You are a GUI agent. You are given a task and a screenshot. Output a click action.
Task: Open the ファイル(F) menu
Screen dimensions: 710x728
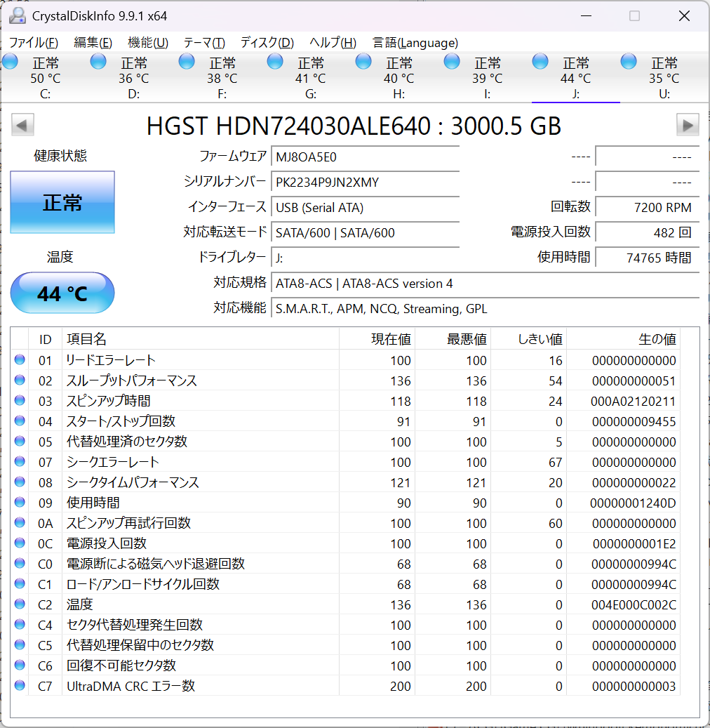[x=34, y=43]
